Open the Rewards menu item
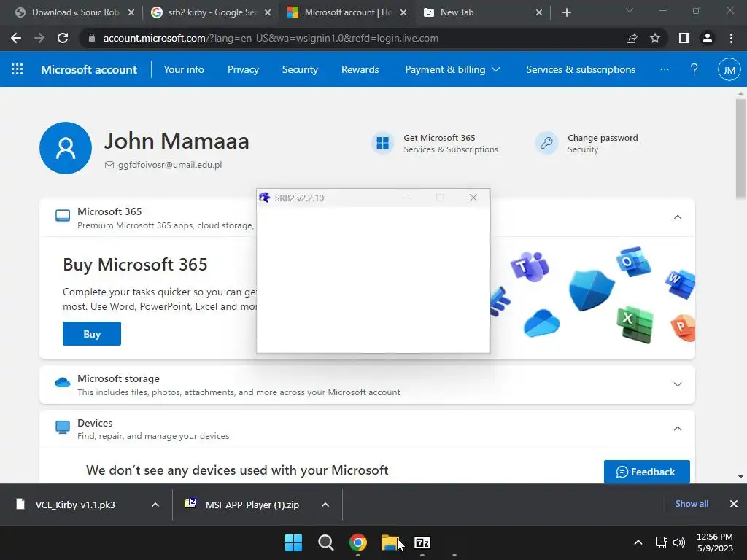The height and width of the screenshot is (560, 747). coord(360,69)
